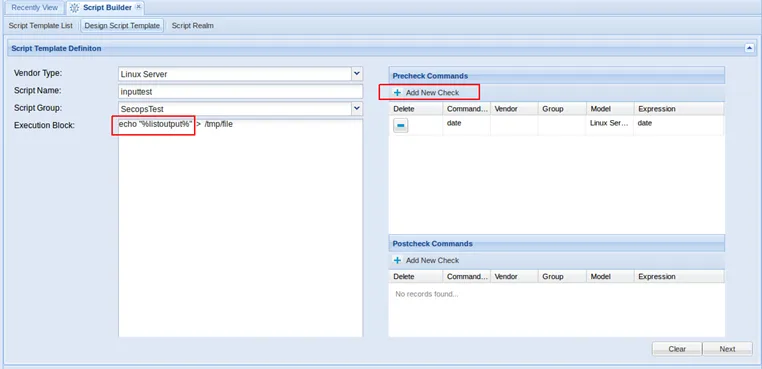The height and width of the screenshot is (369, 762).
Task: Click the Vendor Type field showing Linux Server
Action: tap(235, 74)
